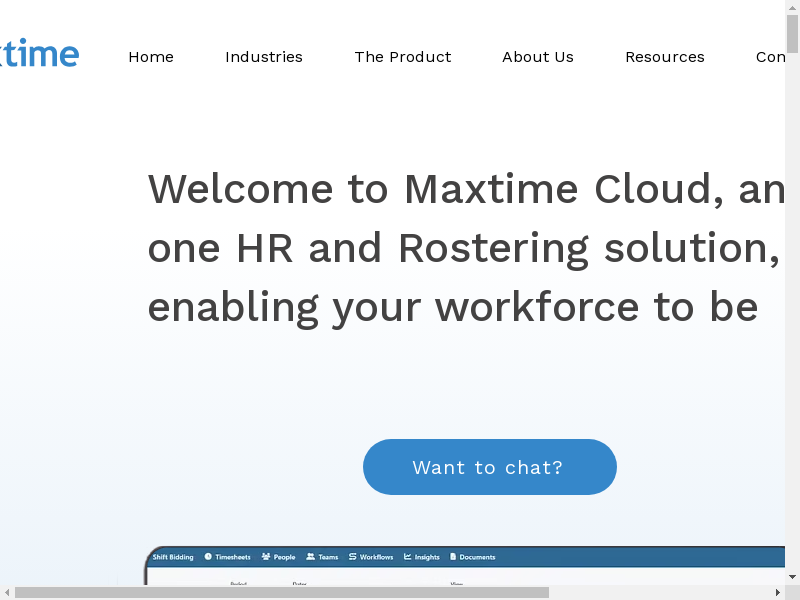
Task: Go to the Resources menu item
Action: (665, 57)
